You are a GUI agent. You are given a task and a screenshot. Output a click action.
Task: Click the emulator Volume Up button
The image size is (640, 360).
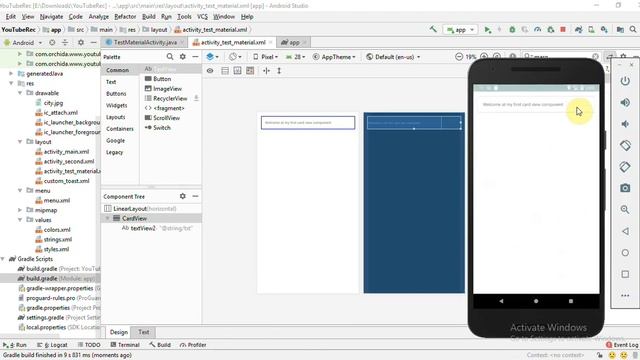pyautogui.click(x=625, y=102)
